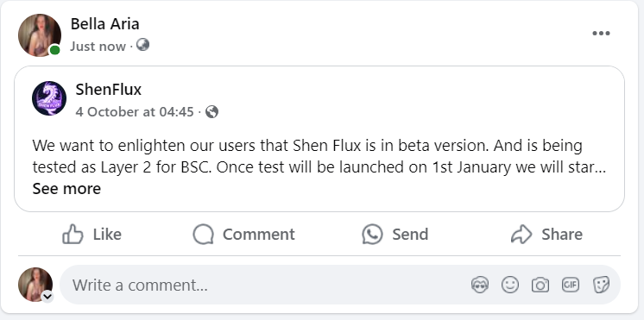Open ShenFlux page name link
Screen dimensions: 644x320
(x=109, y=90)
